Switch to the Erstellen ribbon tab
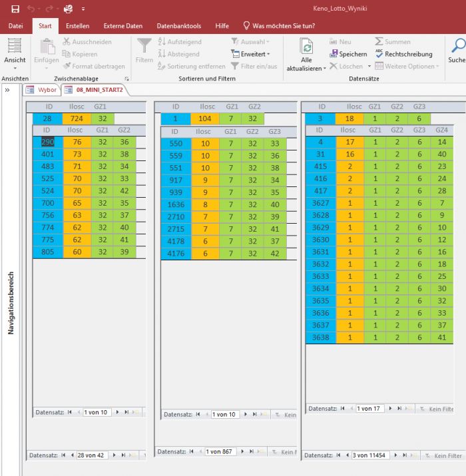 [x=78, y=26]
